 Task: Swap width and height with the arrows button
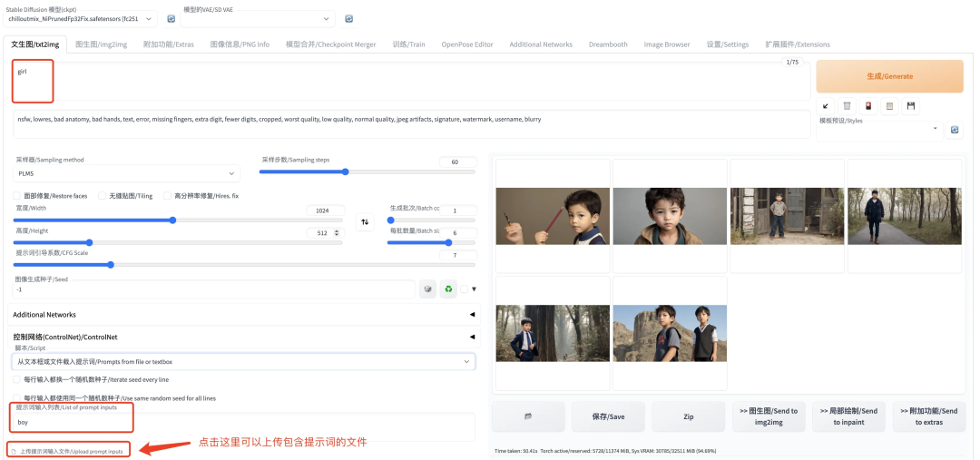pos(365,222)
